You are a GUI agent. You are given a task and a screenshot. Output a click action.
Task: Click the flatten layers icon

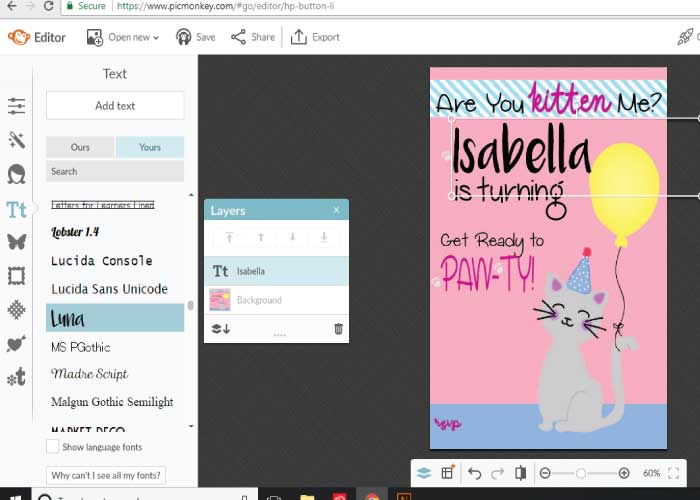point(219,328)
